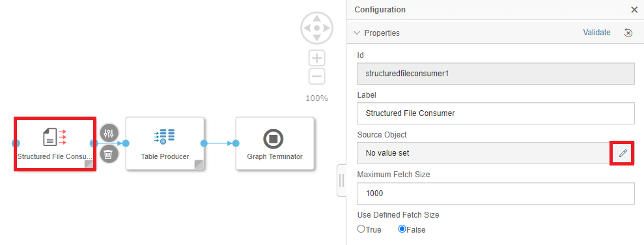Click the Structured File Consumer corner marker
Screen dimensions: 644x245
[x=89, y=165]
